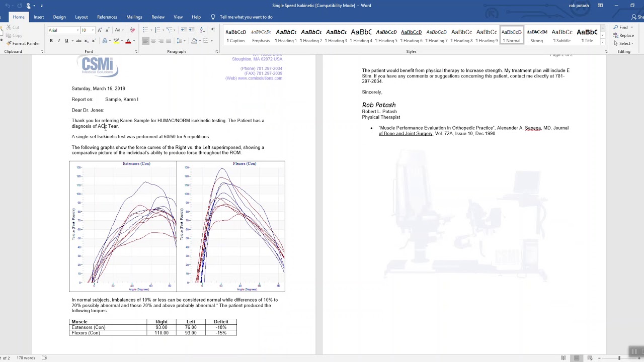The height and width of the screenshot is (362, 644).
Task: Open the Font name dropdown showing Arial
Action: point(77,30)
